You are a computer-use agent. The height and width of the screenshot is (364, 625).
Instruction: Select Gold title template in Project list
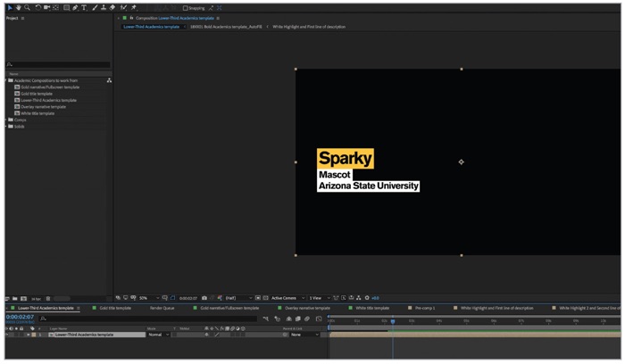point(37,94)
